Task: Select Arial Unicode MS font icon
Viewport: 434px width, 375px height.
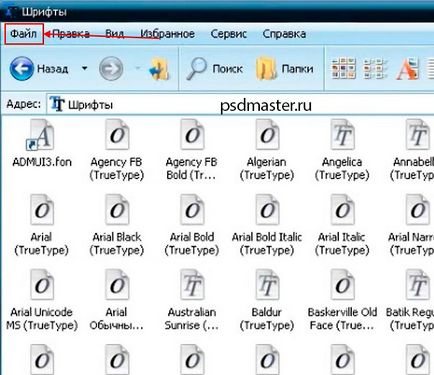Action: pos(42,285)
